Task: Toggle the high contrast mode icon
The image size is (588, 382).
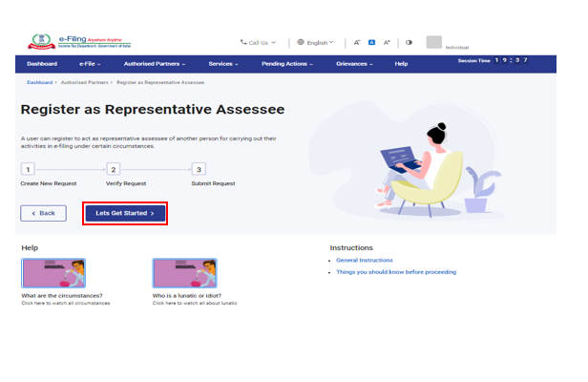Action: [x=409, y=43]
